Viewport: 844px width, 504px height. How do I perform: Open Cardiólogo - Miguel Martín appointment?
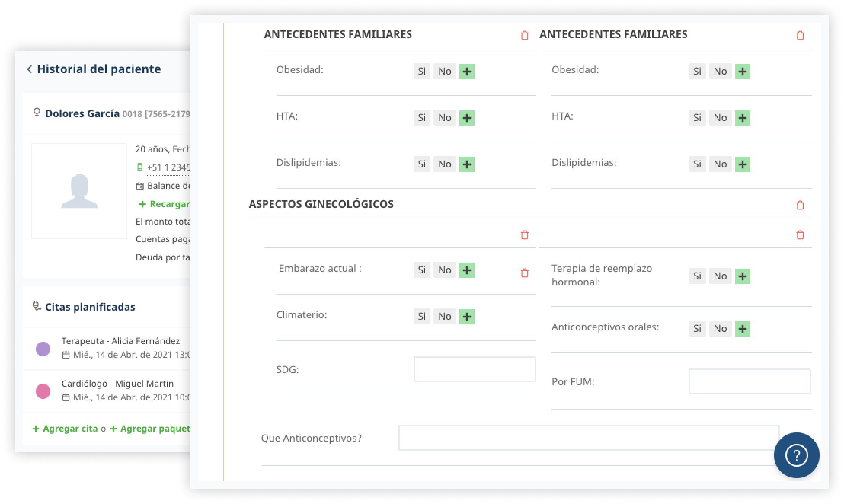[x=117, y=384]
